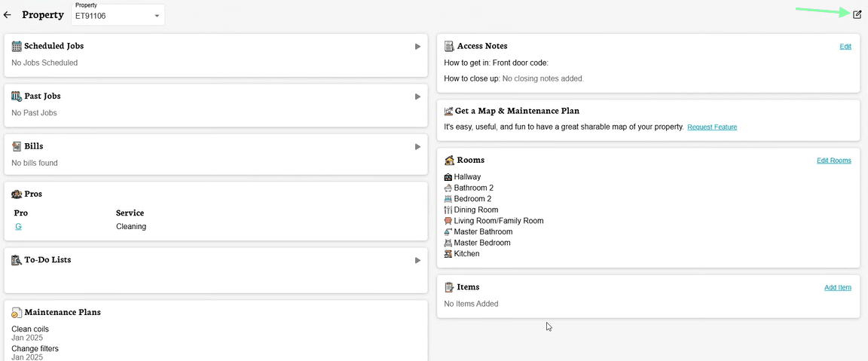Click the Pros section icon
Viewport: 868px width, 361px height.
click(x=17, y=194)
